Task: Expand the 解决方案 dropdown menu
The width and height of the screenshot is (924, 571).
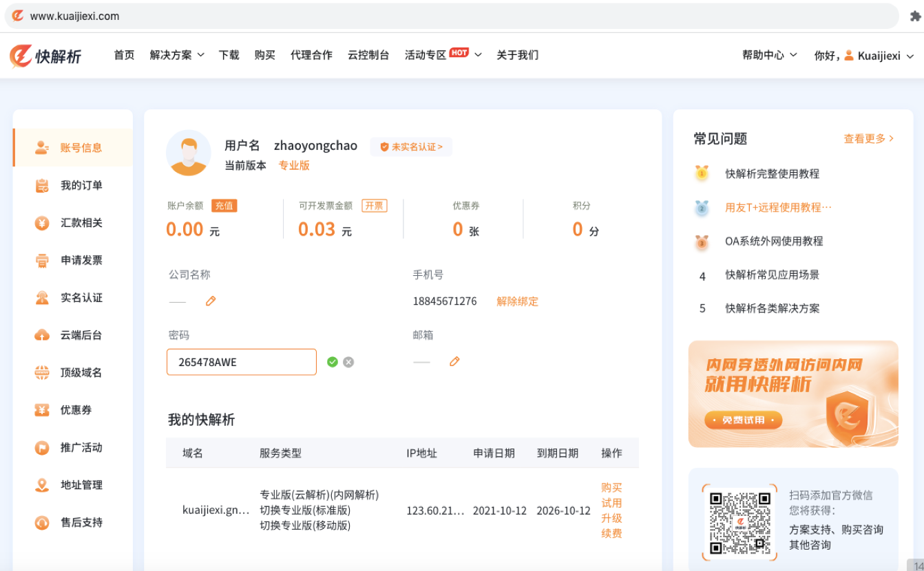Action: click(177, 55)
